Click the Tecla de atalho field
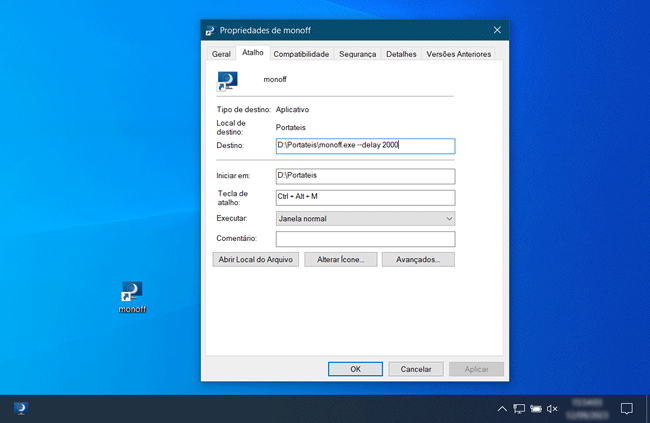 [x=365, y=197]
